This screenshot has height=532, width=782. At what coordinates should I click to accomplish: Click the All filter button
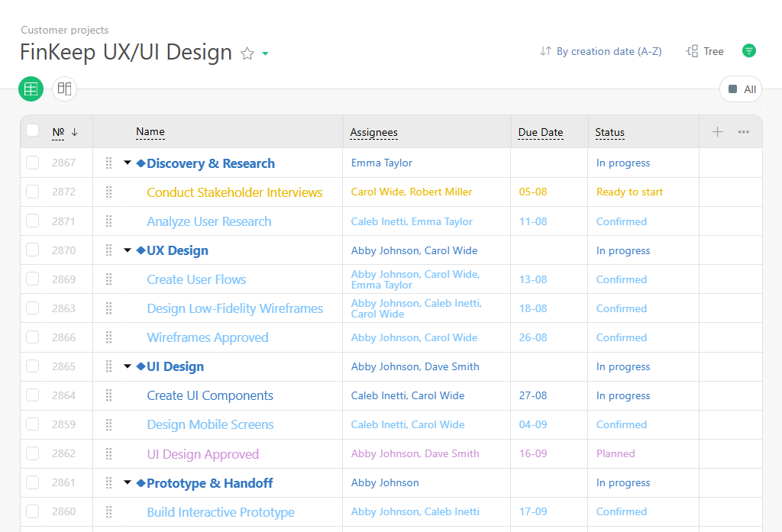click(x=741, y=89)
